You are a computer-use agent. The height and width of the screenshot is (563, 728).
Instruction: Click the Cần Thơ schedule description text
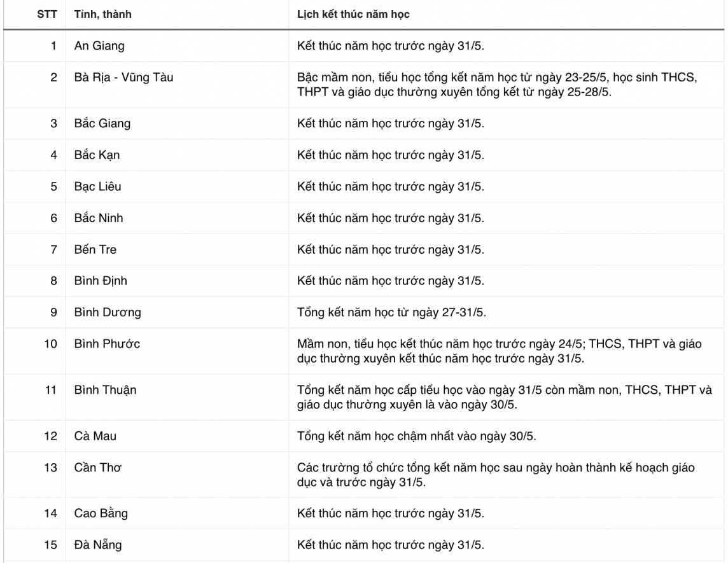click(495, 475)
